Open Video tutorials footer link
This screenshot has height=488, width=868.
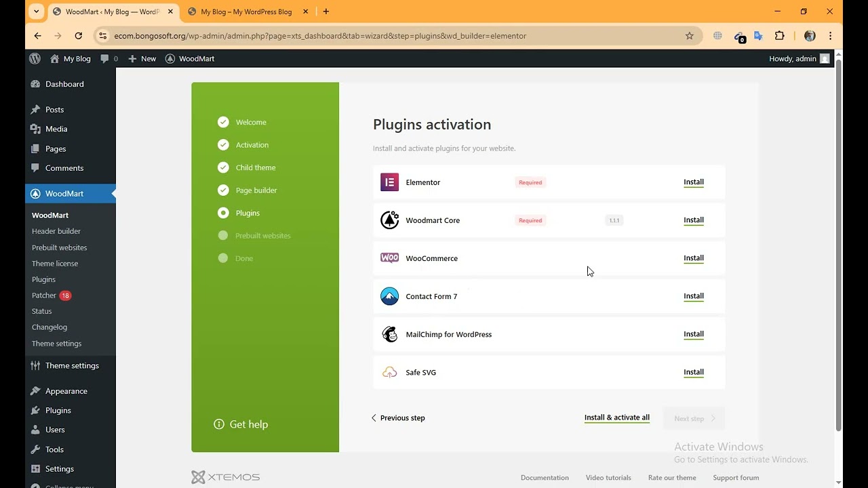[608, 478]
